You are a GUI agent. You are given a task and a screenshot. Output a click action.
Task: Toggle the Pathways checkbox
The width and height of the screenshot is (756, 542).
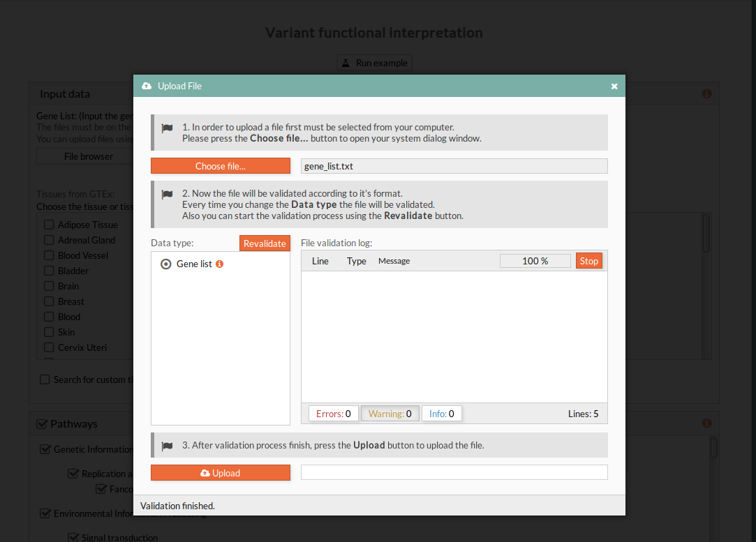(41, 423)
